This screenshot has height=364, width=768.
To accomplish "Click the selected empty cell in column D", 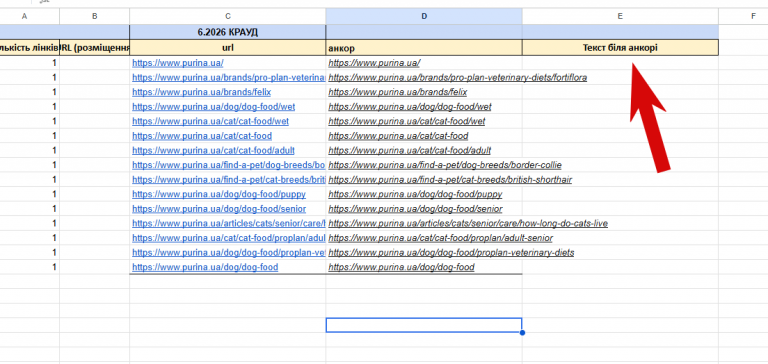I will [x=424, y=325].
